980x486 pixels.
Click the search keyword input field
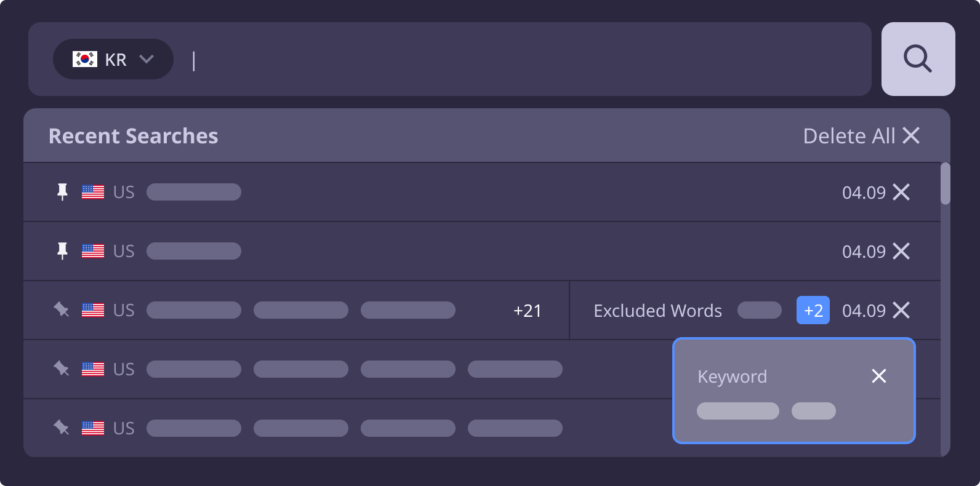click(x=529, y=60)
